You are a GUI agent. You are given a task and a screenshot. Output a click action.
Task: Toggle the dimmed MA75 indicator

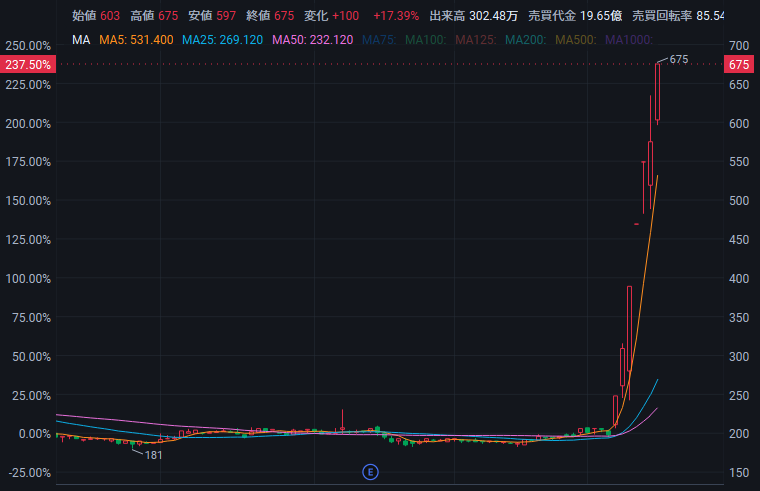(379, 40)
